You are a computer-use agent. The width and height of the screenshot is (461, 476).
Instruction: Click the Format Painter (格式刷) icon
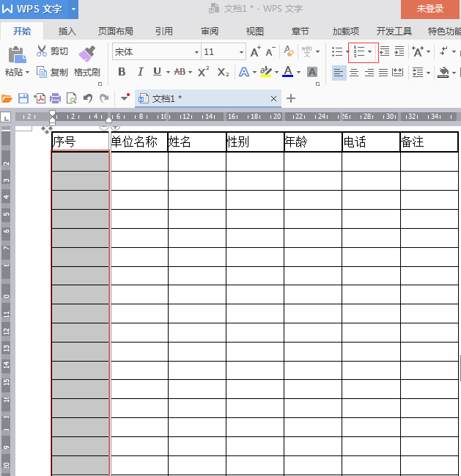(87, 54)
